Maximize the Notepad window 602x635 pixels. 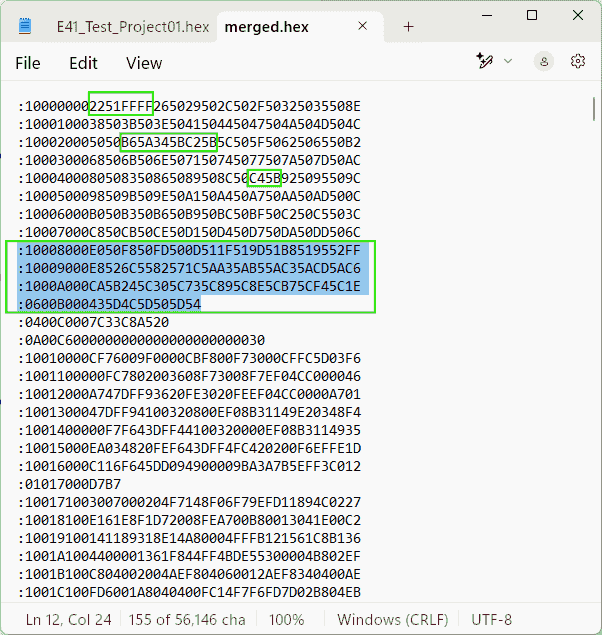click(x=532, y=16)
